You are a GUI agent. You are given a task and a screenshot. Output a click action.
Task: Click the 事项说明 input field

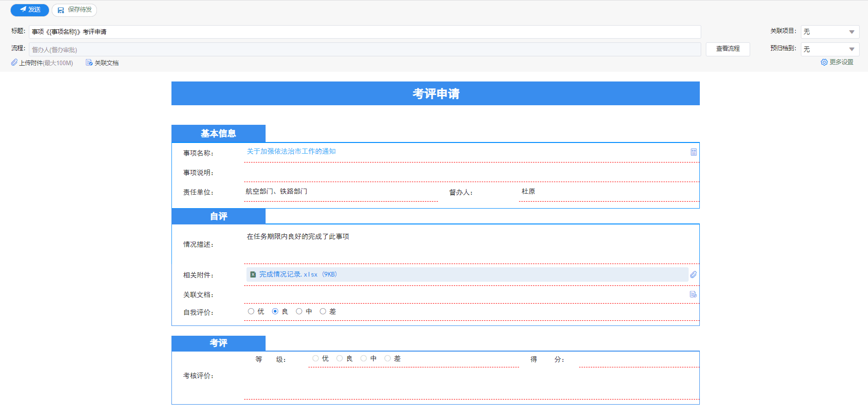click(x=472, y=173)
